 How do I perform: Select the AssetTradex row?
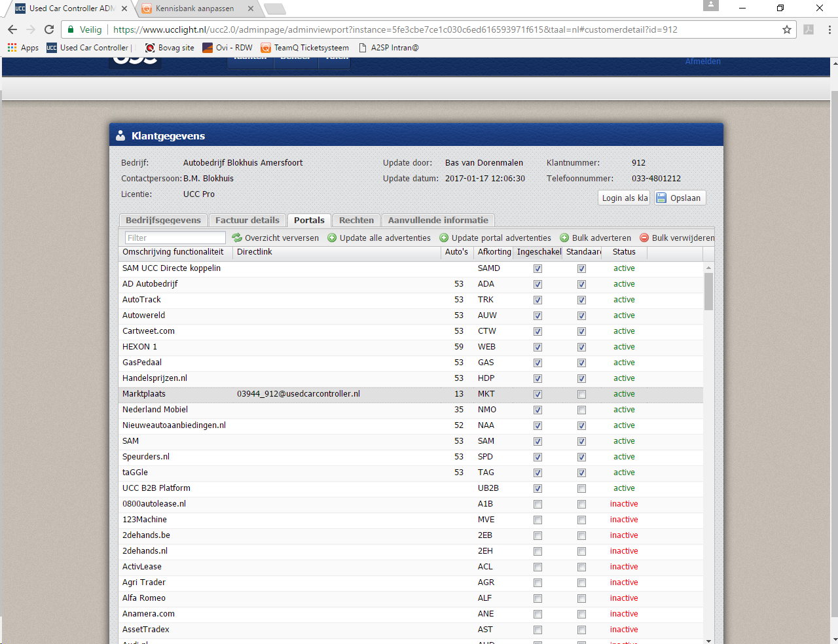pos(412,630)
